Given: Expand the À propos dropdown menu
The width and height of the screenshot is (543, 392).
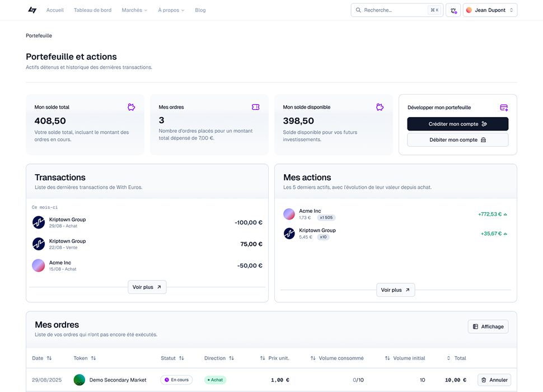Looking at the screenshot, I should point(171,10).
